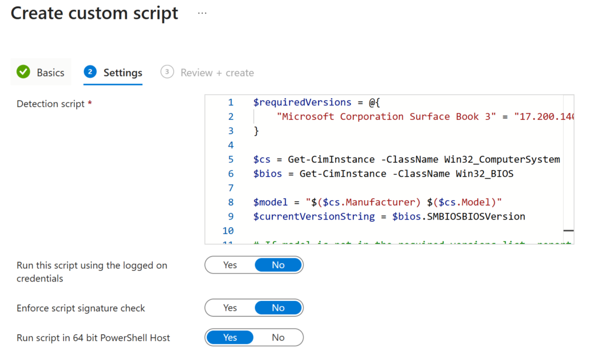Open the ellipsis menu beside the page title
Image resolution: width=600 pixels, height=364 pixels.
pos(202,13)
